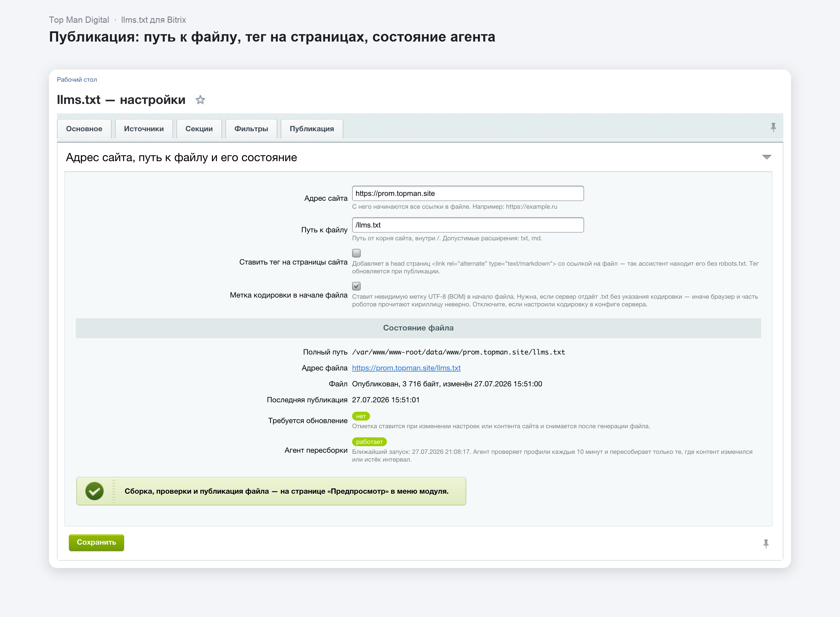Follow the Рабочий стол breadcrumb link
The image size is (840, 617).
coord(77,79)
